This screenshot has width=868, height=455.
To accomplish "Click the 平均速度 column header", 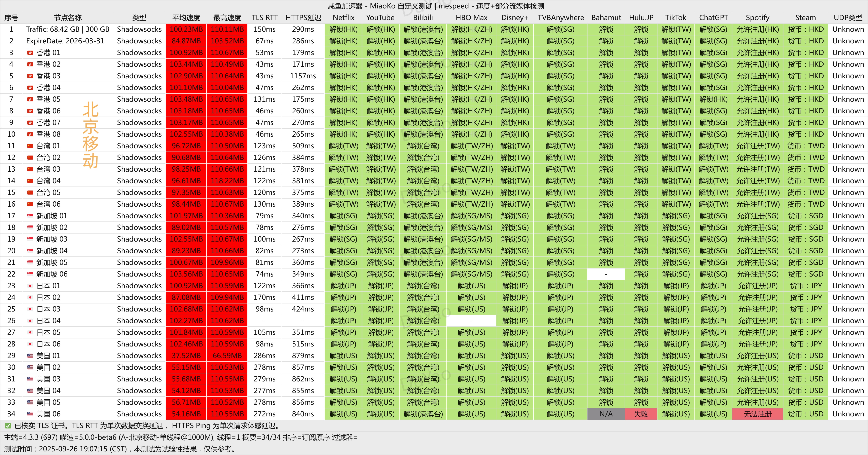I will point(186,18).
